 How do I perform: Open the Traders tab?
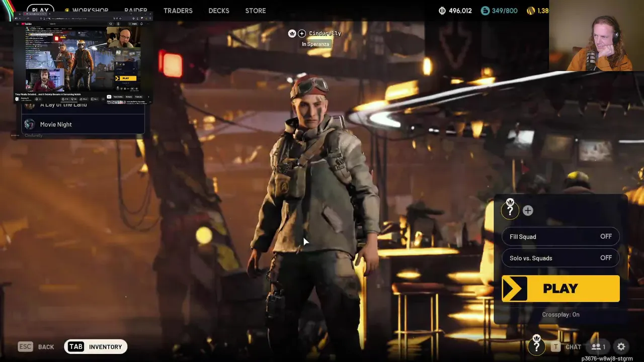(178, 11)
